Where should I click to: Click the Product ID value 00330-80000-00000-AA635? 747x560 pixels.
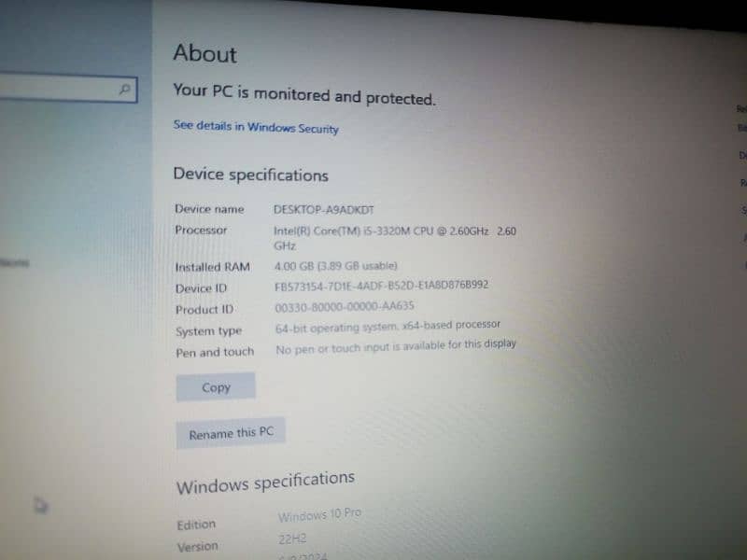coord(345,307)
